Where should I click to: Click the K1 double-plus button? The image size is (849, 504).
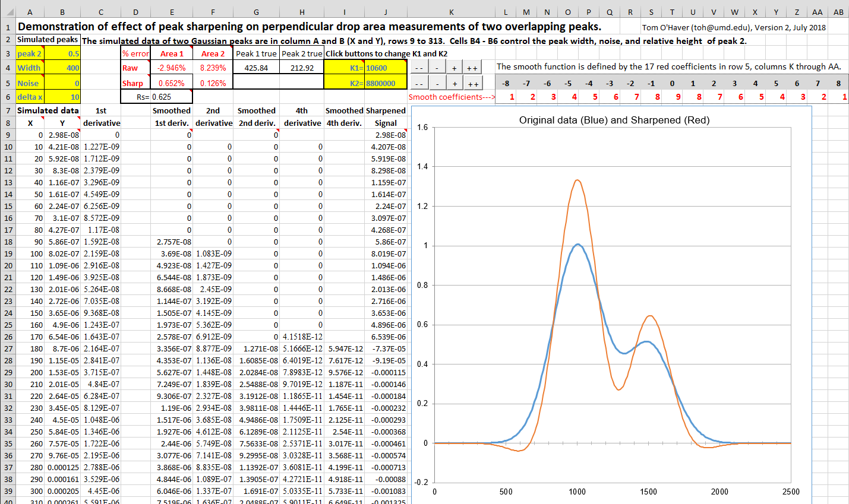(x=472, y=68)
